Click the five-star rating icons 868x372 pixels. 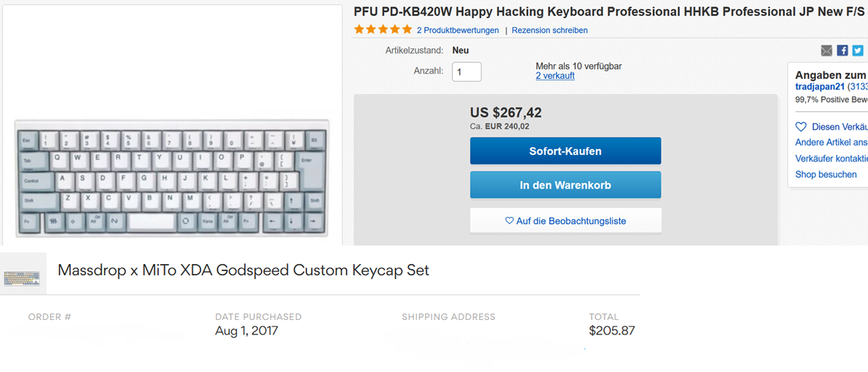click(383, 30)
